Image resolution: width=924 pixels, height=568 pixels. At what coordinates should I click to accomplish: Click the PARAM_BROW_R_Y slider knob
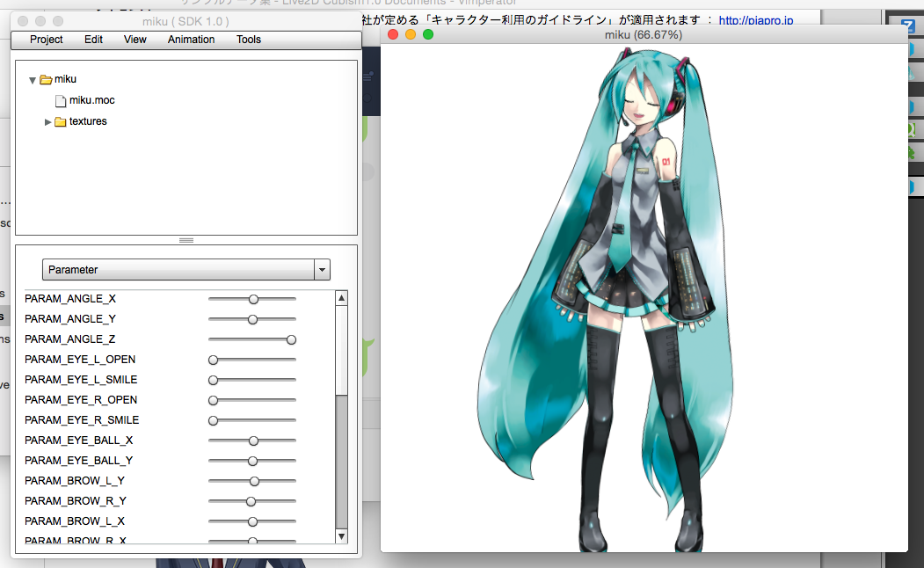coord(251,501)
